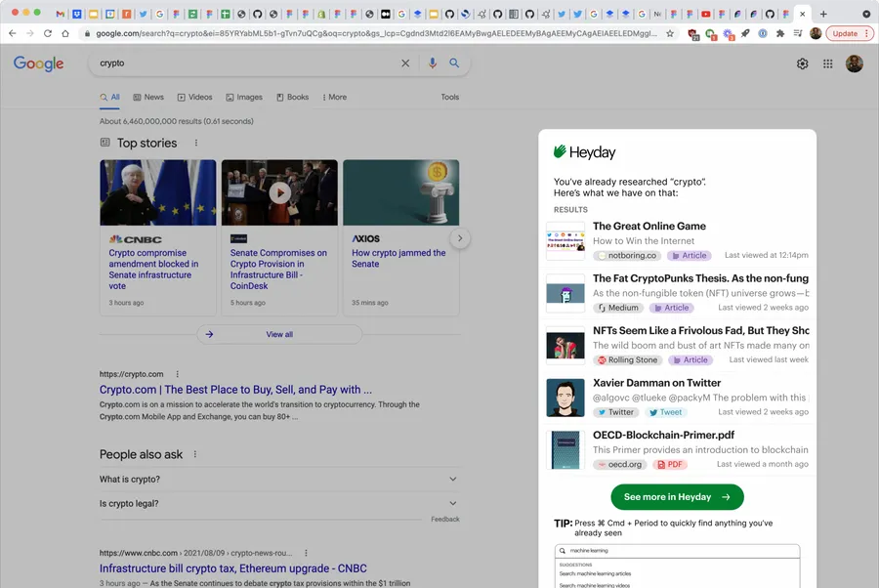The height and width of the screenshot is (588, 879).
Task: Open People also ask options dots
Action: 194,454
